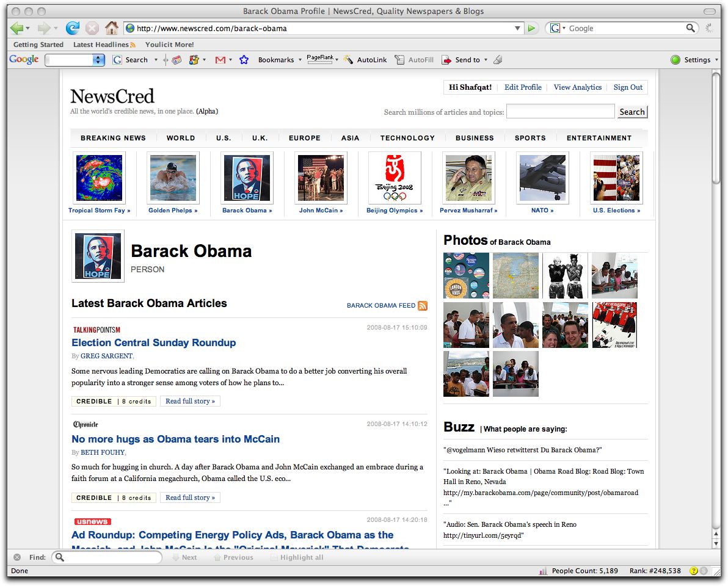
Task: Click the PageRank indicator in toolbar
Action: (x=321, y=59)
